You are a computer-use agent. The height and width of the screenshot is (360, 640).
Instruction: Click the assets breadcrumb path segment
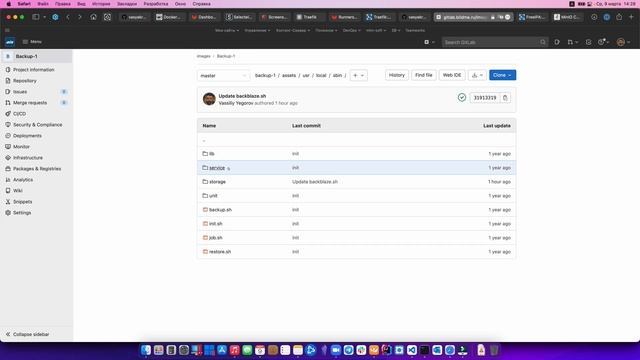pyautogui.click(x=289, y=76)
